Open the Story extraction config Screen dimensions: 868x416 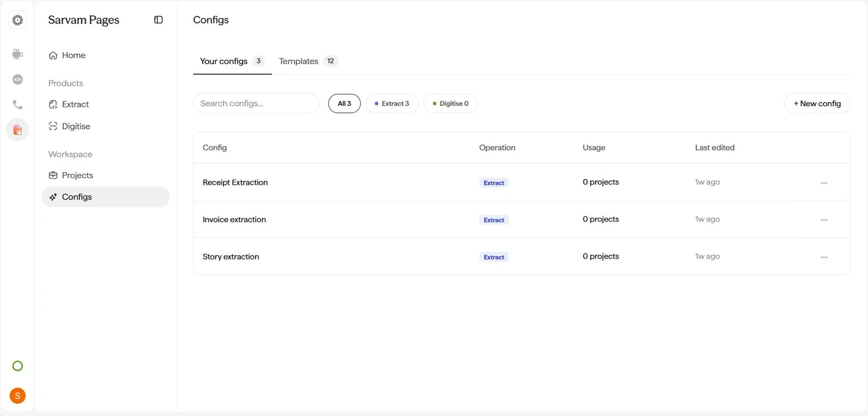231,256
